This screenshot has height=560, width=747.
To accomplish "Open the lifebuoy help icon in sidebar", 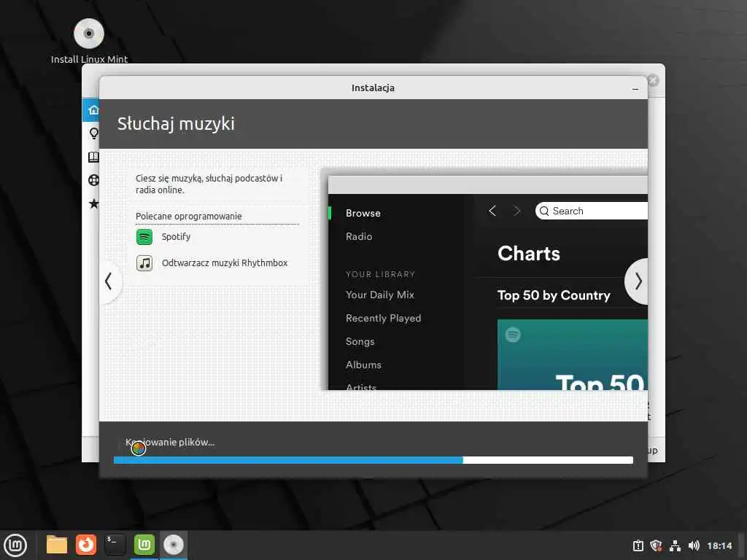I will click(x=94, y=180).
